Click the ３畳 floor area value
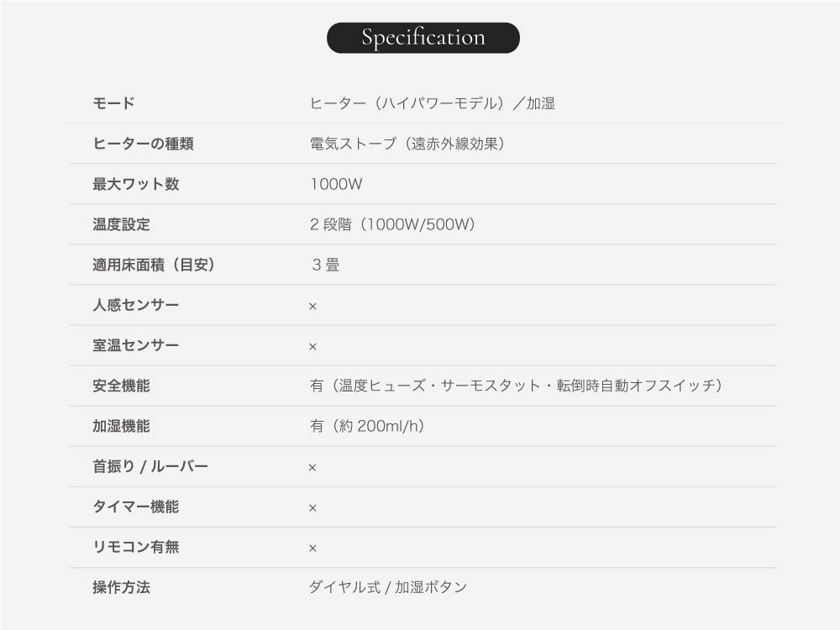 point(325,265)
